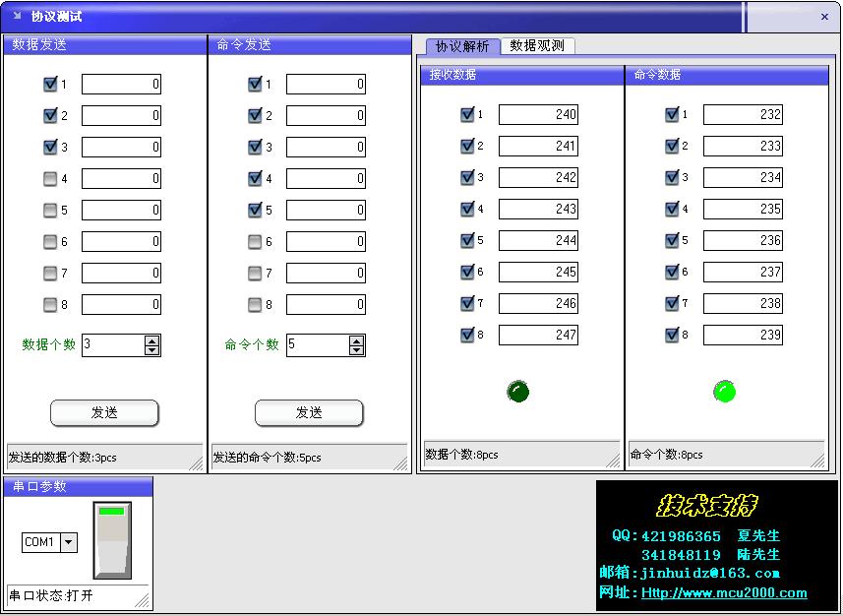This screenshot has height=616, width=843.
Task: Decrease 命令个数 with the down arrow
Action: tap(356, 349)
